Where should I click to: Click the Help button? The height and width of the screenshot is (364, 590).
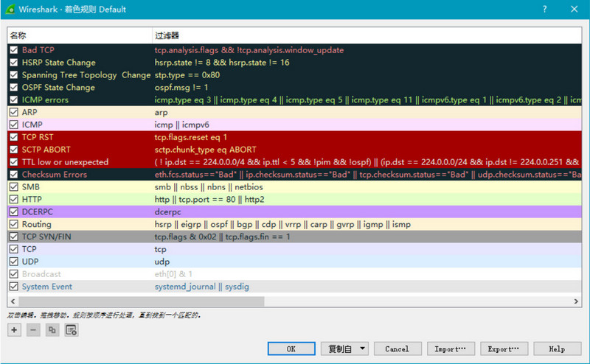point(557,349)
